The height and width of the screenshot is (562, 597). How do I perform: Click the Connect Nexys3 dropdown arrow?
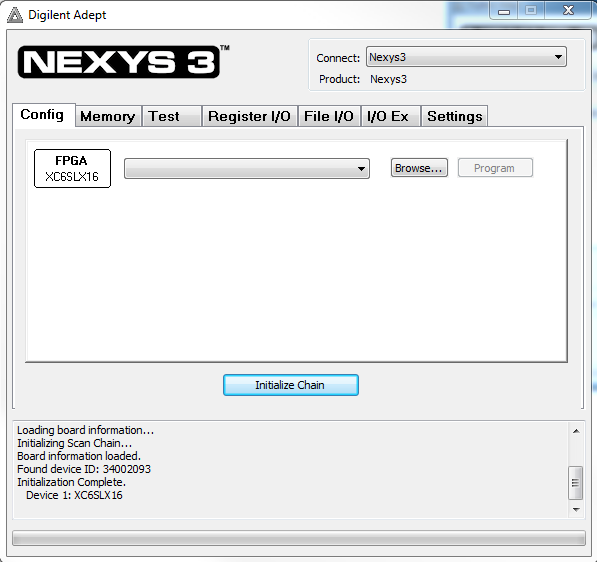(x=558, y=57)
